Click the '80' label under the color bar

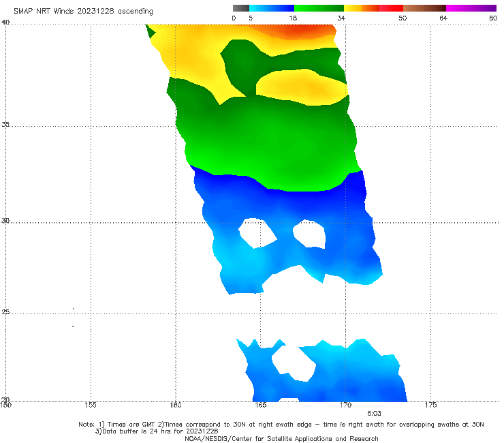point(493,18)
